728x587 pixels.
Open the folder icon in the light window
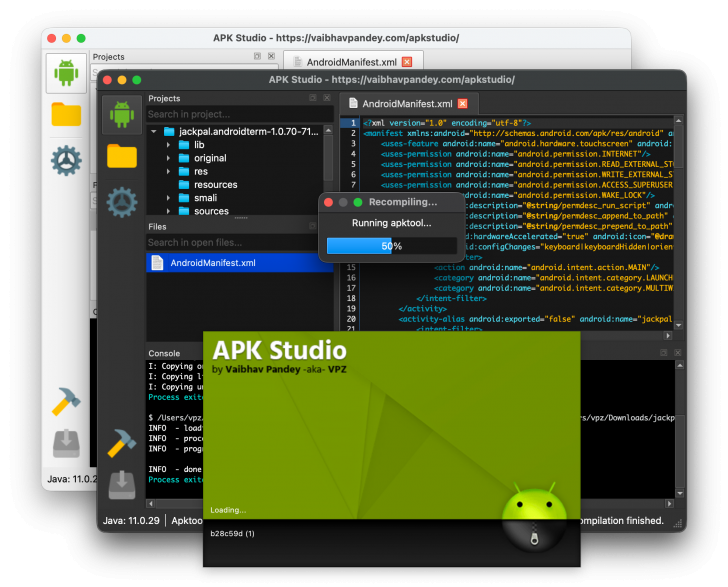pyautogui.click(x=66, y=114)
